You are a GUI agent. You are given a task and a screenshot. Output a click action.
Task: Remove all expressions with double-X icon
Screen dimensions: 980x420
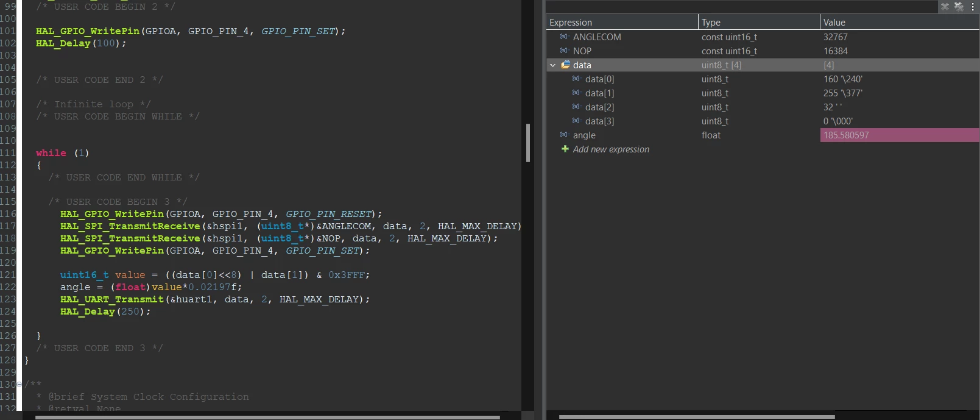click(x=959, y=7)
